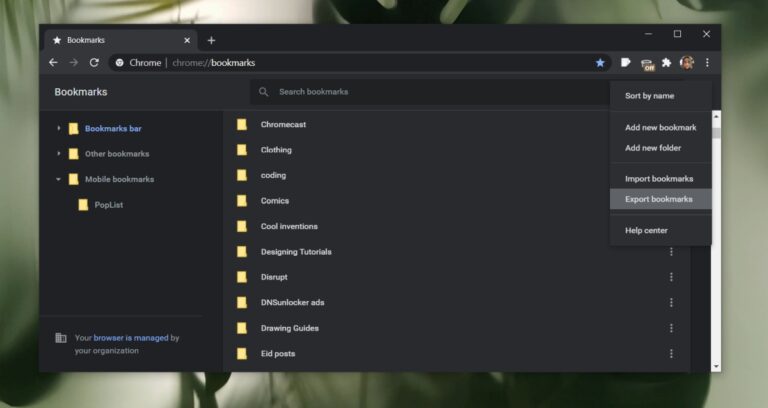Image resolution: width=768 pixels, height=408 pixels.
Task: Select Export bookmarks
Action: click(x=660, y=199)
